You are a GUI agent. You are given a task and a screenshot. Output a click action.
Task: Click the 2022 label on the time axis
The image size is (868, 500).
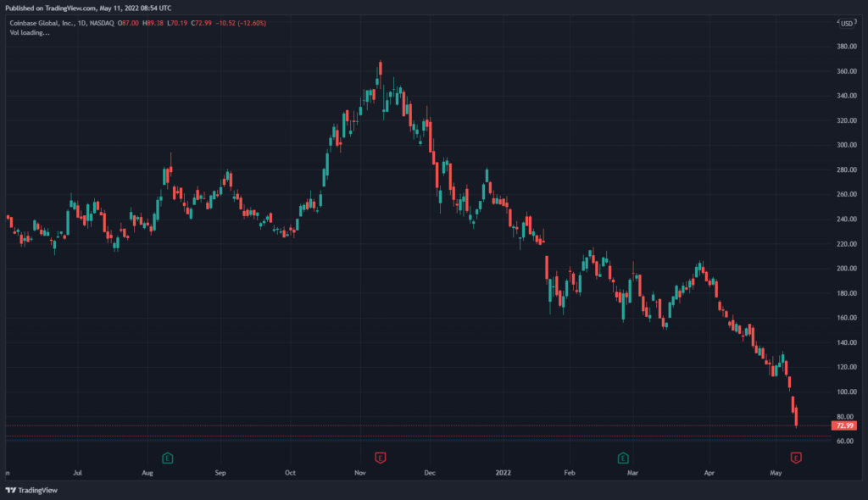[x=504, y=473]
